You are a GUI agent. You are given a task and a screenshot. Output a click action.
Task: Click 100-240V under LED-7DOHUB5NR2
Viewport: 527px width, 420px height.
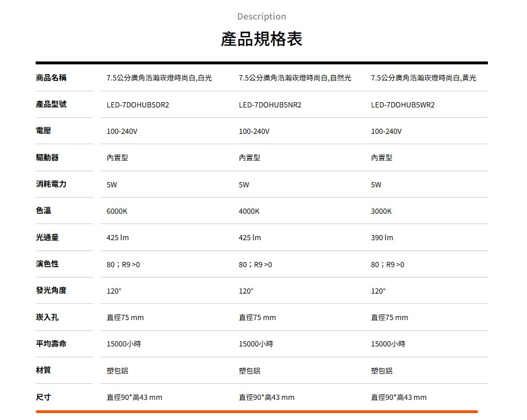point(254,132)
